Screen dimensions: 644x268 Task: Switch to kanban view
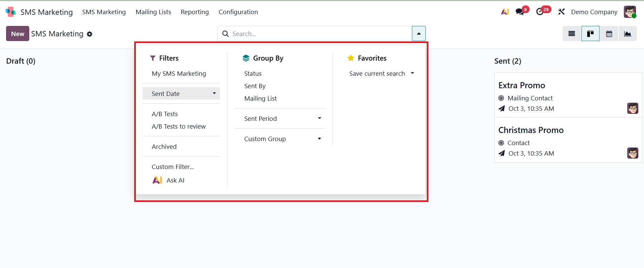point(590,34)
